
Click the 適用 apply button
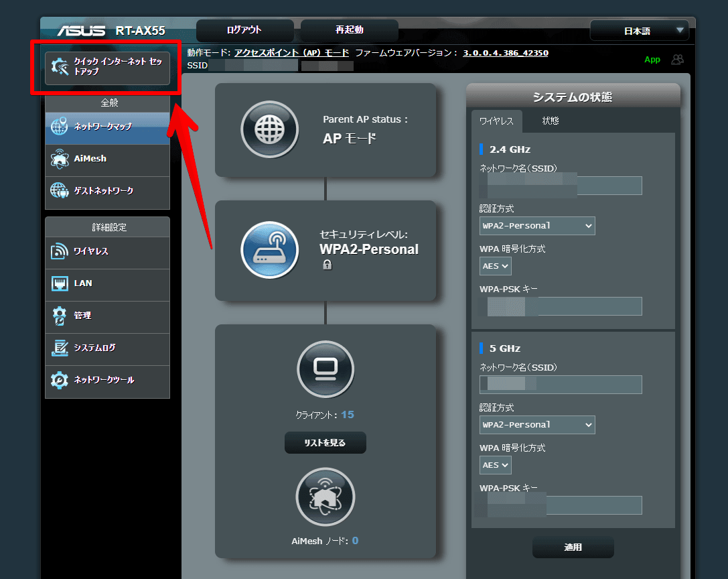tap(573, 548)
